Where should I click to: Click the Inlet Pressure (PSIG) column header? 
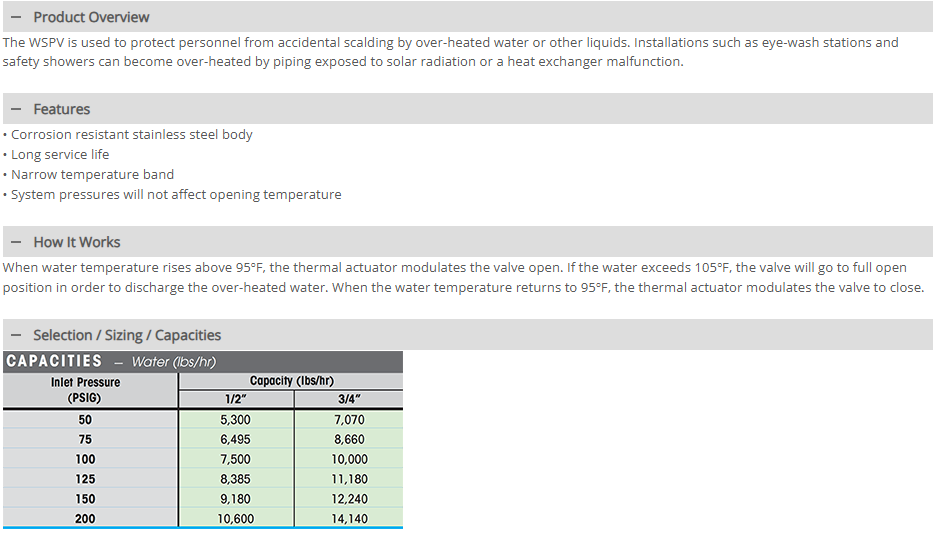(x=85, y=390)
